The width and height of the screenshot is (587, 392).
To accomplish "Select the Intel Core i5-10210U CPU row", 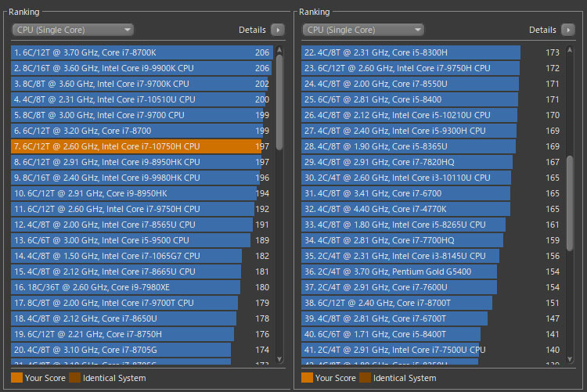I will click(x=432, y=115).
